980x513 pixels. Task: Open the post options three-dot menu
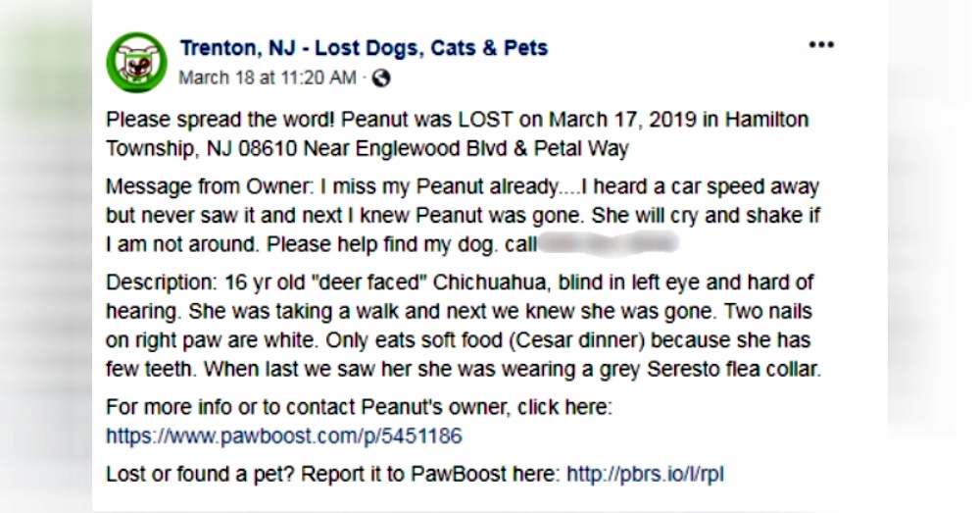point(821,45)
